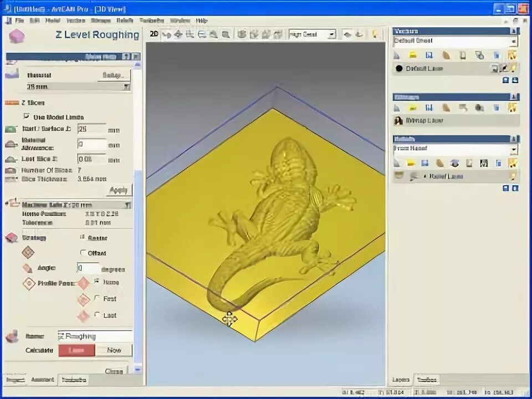Click the Default Layer black colour dot
The height and width of the screenshot is (399, 532).
399,69
